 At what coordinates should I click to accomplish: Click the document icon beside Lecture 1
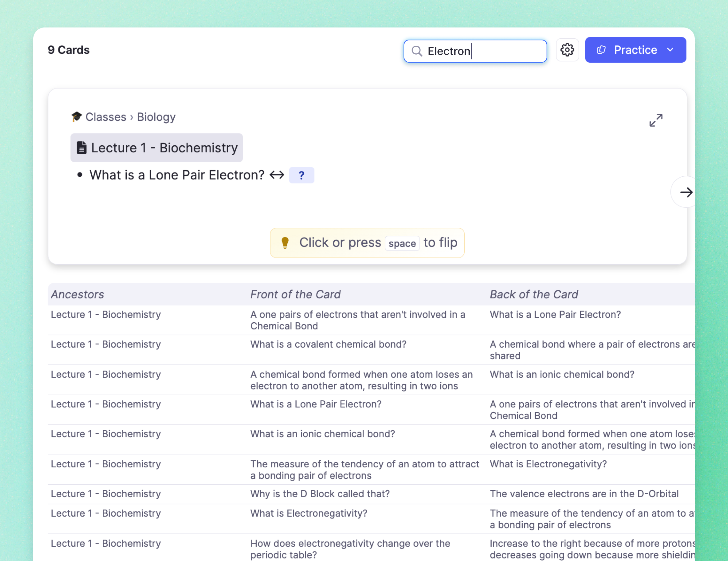tap(81, 147)
